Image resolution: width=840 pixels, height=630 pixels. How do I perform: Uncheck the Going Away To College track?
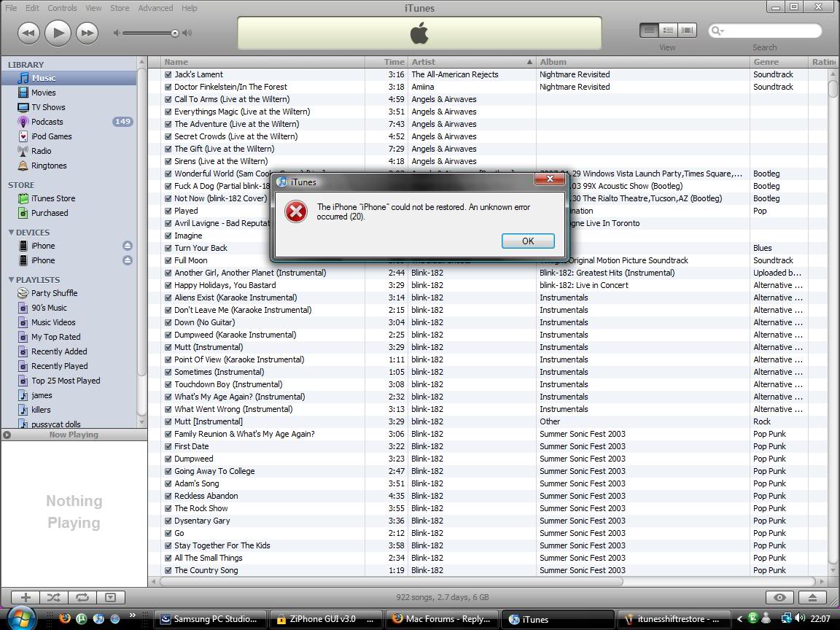pos(168,471)
